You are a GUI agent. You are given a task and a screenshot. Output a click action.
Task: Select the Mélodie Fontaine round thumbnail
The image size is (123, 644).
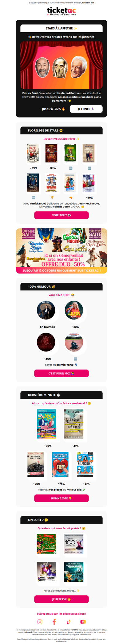[74, 310]
